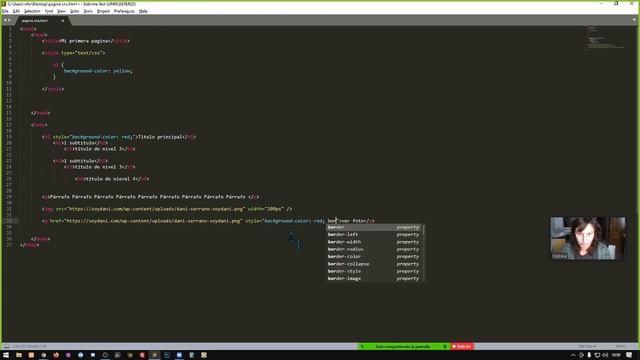640x360 pixels.
Task: Open the Tools menu
Action: tap(88, 11)
